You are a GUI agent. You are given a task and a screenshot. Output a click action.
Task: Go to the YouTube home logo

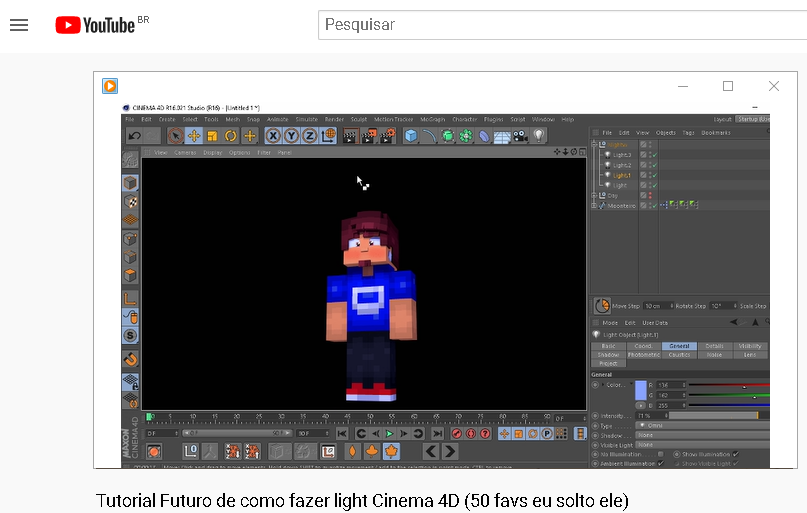[x=95, y=25]
